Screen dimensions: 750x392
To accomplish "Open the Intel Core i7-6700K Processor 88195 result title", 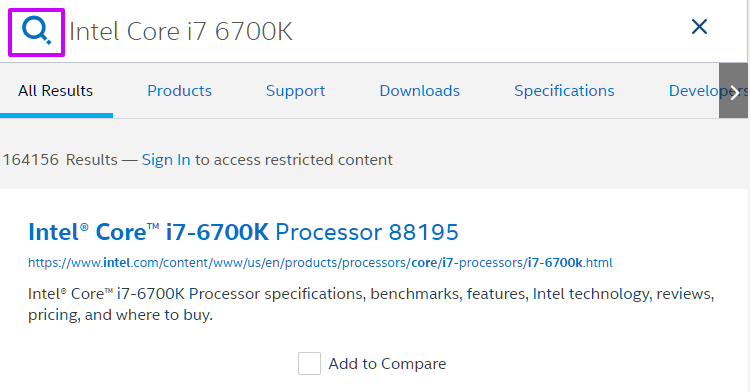I will (x=243, y=232).
